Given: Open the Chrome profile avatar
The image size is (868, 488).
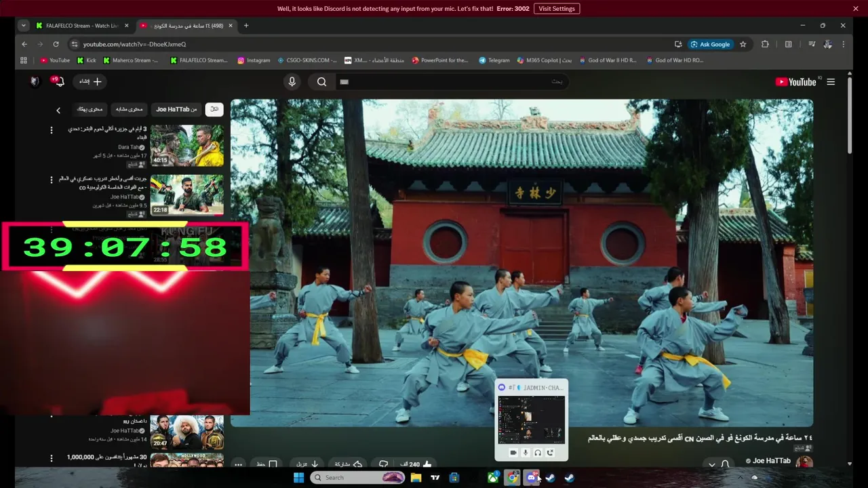Looking at the screenshot, I should [x=827, y=44].
